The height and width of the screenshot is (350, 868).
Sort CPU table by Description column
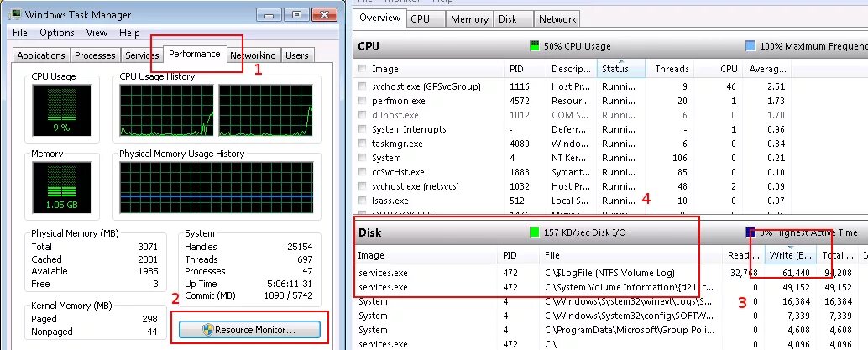pyautogui.click(x=572, y=69)
